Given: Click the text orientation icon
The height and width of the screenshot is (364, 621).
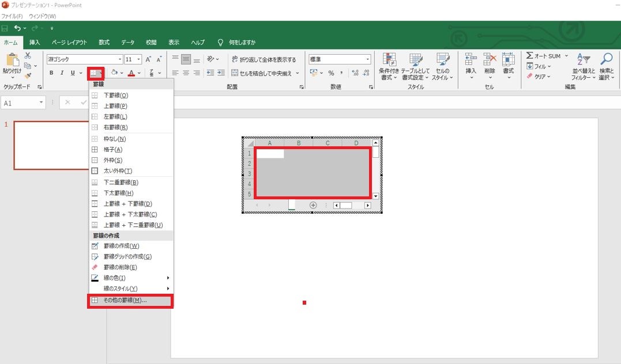Looking at the screenshot, I should click(x=210, y=59).
